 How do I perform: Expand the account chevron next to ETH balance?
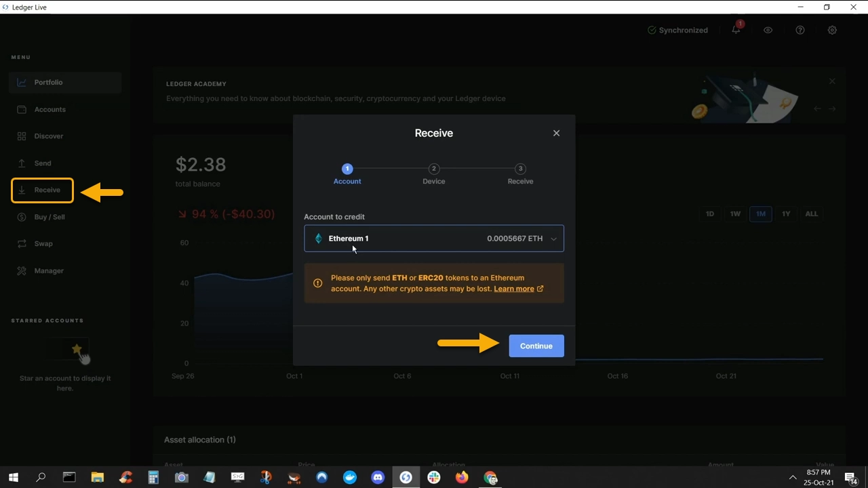553,239
